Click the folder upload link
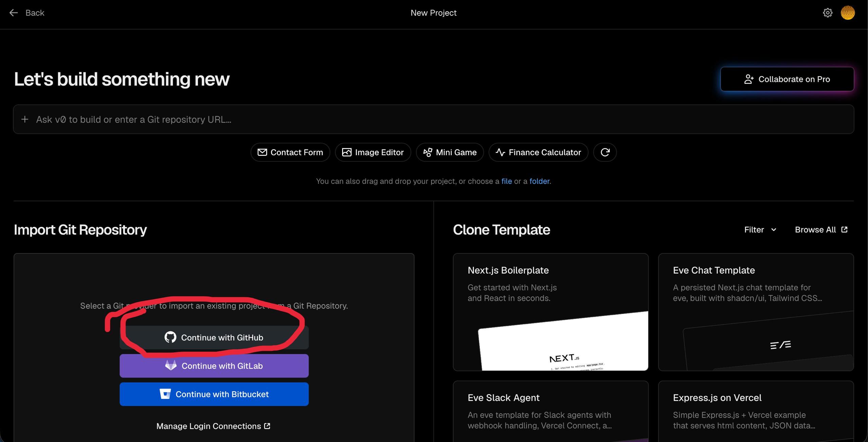This screenshot has width=868, height=442. click(539, 181)
